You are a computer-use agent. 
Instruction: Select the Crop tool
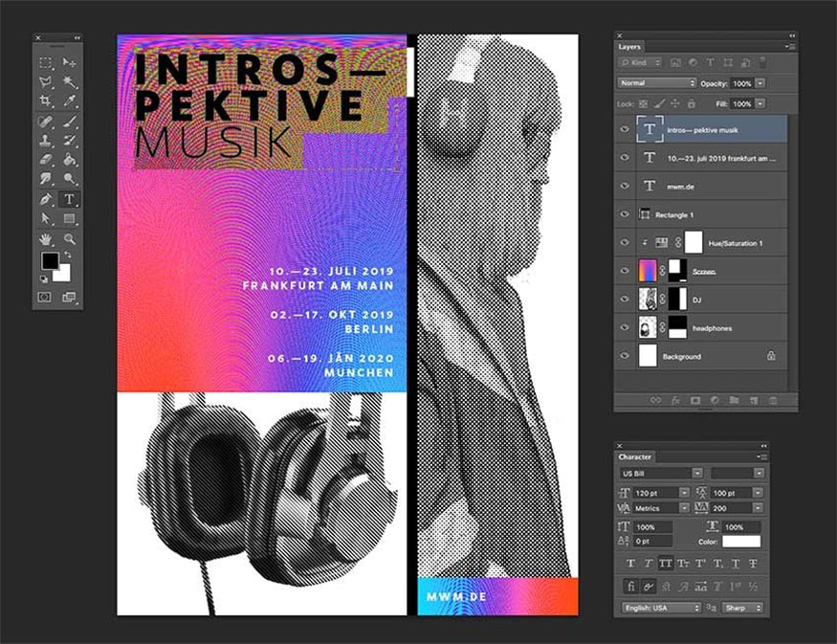point(45,100)
